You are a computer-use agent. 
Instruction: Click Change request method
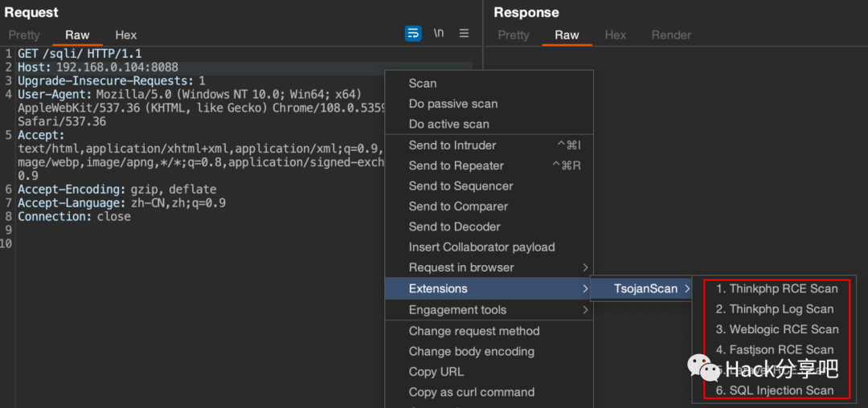coord(473,331)
